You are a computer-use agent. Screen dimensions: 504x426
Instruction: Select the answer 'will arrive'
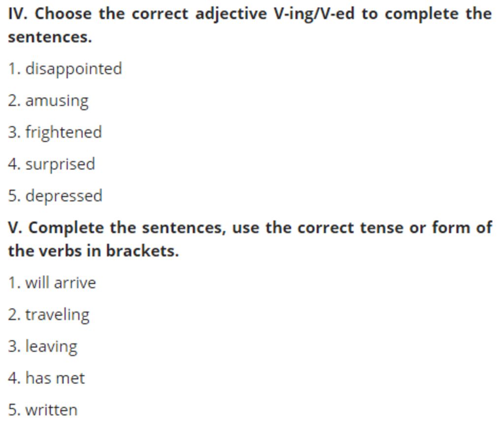[x=61, y=283]
